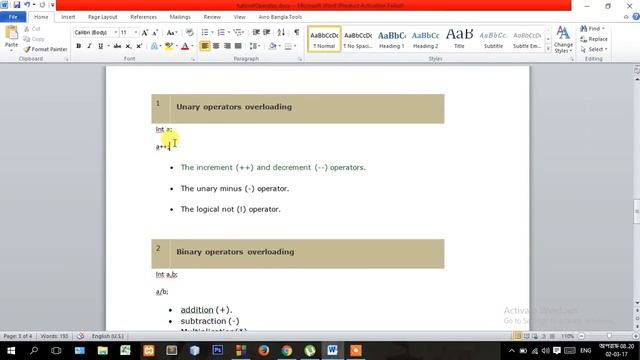Expand the Styles gallery more arrow
The height and width of the screenshot is (360, 640).
pyautogui.click(x=548, y=49)
